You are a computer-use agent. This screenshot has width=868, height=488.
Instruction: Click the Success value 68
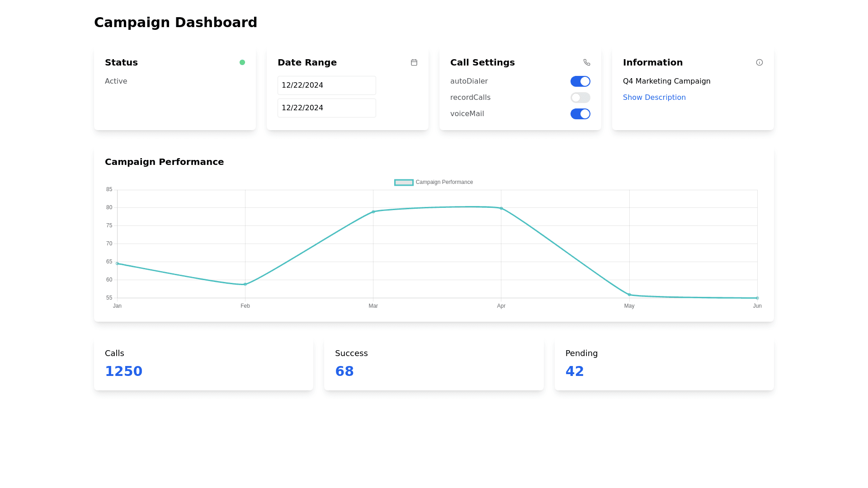(x=344, y=371)
